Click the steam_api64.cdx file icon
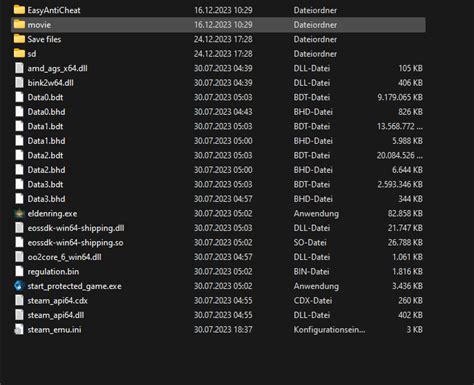This screenshot has width=474, height=385. point(19,300)
